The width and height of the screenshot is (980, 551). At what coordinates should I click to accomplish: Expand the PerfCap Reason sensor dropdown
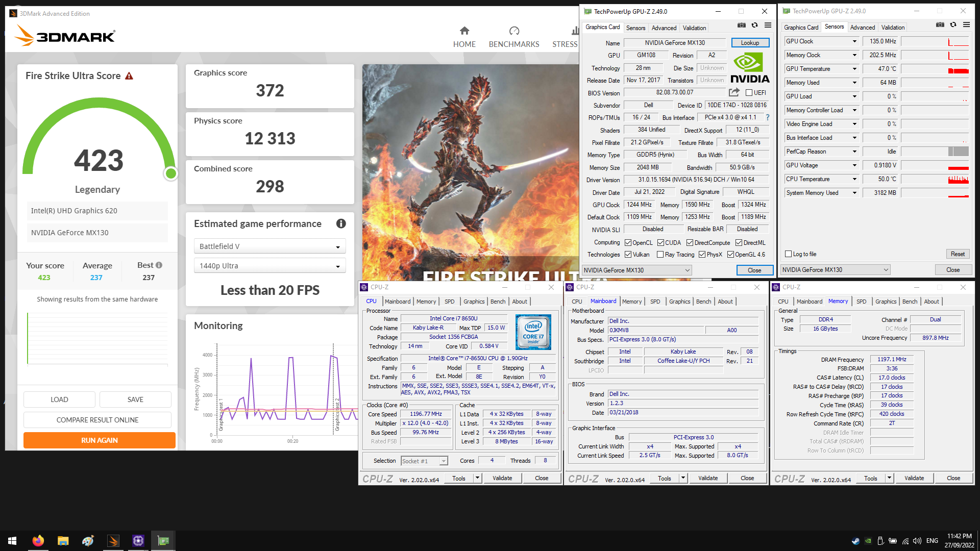click(x=854, y=152)
